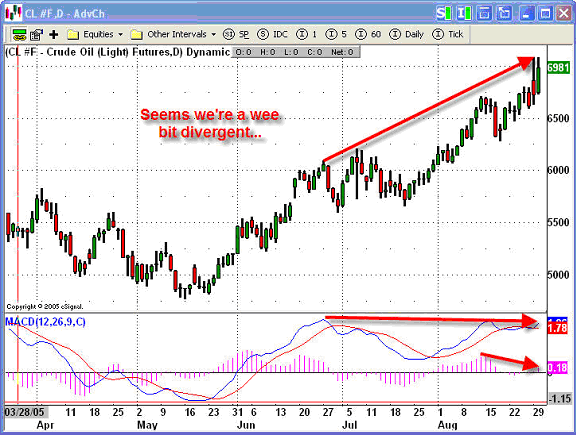Minimize the AdvCh chart window
Image resolution: width=576 pixels, height=435 pixels.
point(527,14)
